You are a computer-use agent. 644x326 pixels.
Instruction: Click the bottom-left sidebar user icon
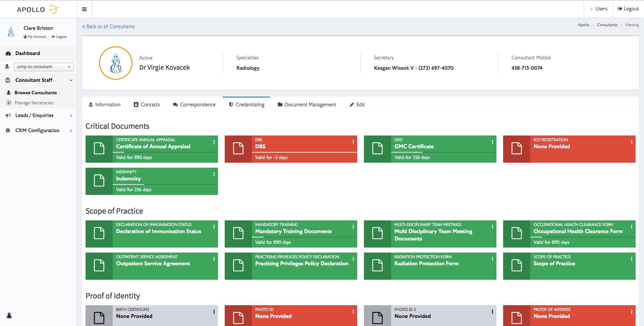[9, 315]
